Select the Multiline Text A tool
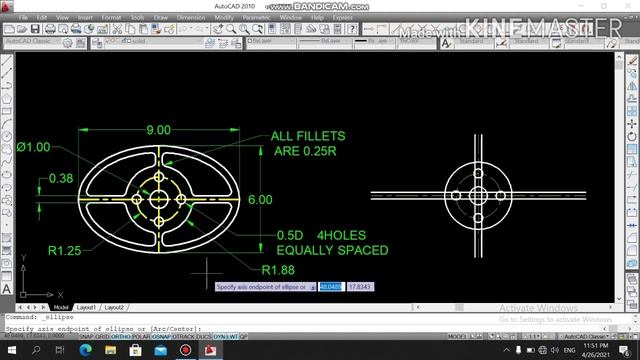This screenshot has height=360, width=640. [x=7, y=289]
